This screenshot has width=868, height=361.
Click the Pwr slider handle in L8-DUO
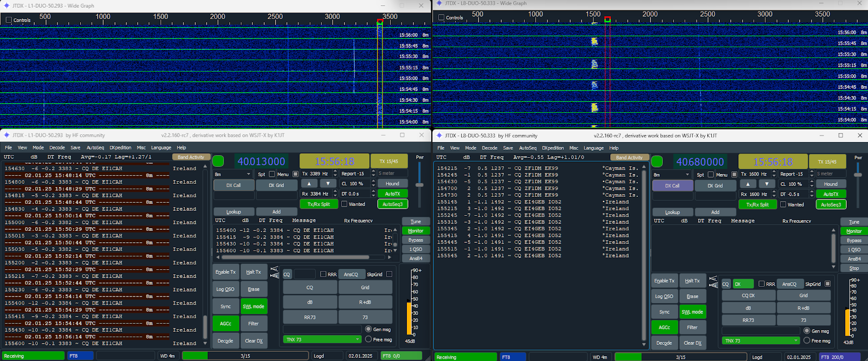(858, 175)
